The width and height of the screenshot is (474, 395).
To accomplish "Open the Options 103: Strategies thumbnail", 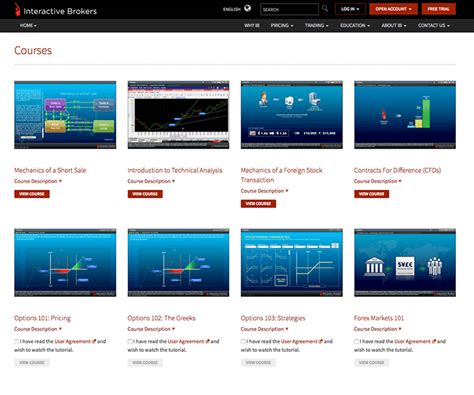I will click(x=292, y=263).
